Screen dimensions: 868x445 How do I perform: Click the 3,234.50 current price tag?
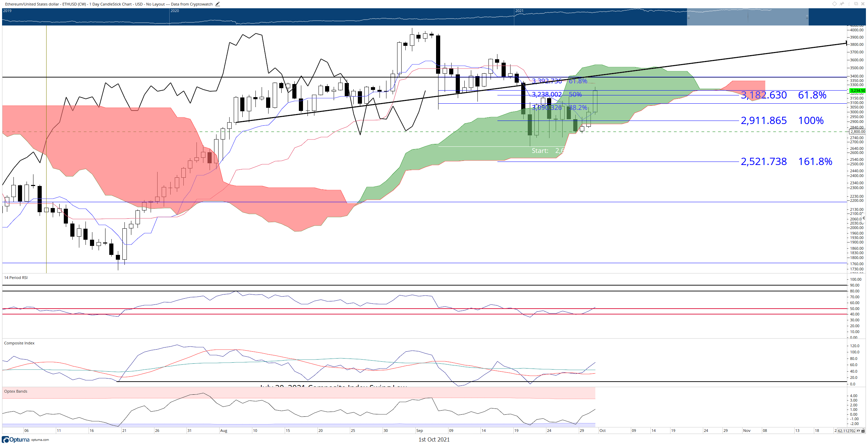pyautogui.click(x=857, y=91)
